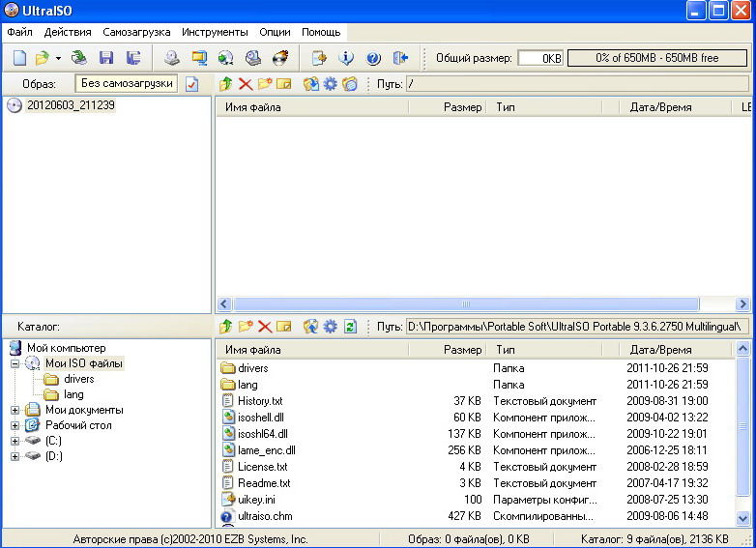Toggle the image properties check icon next to Образ

[x=191, y=84]
